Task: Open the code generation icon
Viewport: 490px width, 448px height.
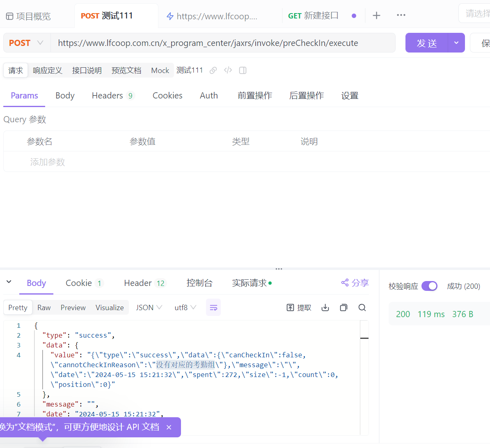Action: pyautogui.click(x=228, y=70)
